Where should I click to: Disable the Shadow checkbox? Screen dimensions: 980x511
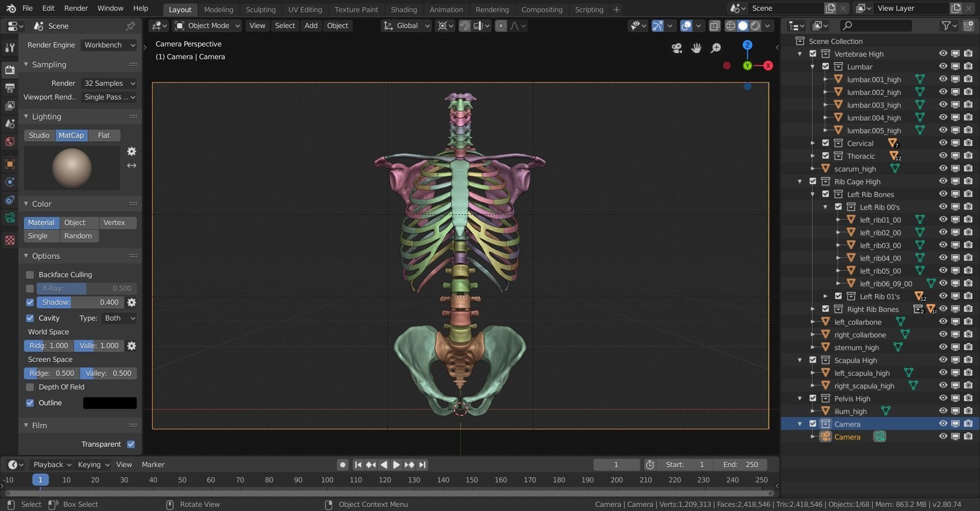pos(30,302)
